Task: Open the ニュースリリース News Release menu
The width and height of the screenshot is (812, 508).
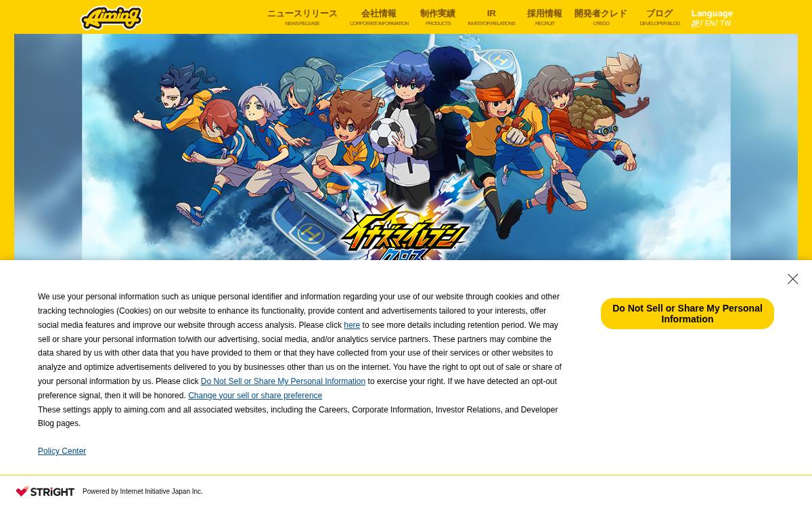Action: tap(302, 18)
